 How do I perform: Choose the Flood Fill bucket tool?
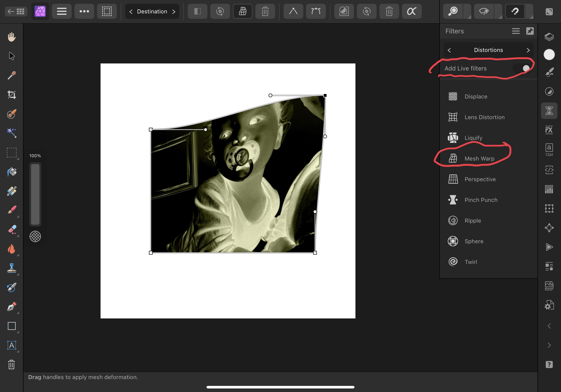[x=12, y=172]
